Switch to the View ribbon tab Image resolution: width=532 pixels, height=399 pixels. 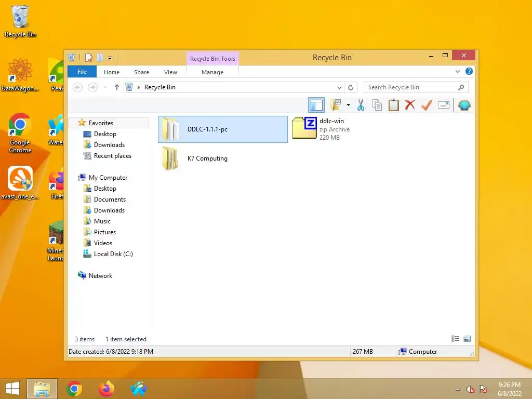coord(170,72)
